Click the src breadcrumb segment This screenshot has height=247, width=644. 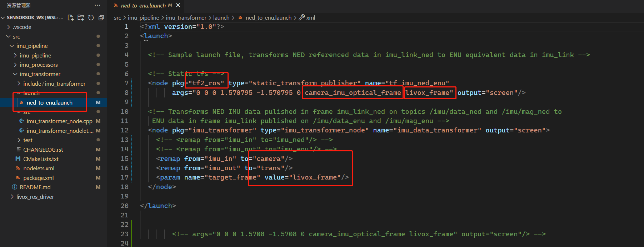(118, 17)
